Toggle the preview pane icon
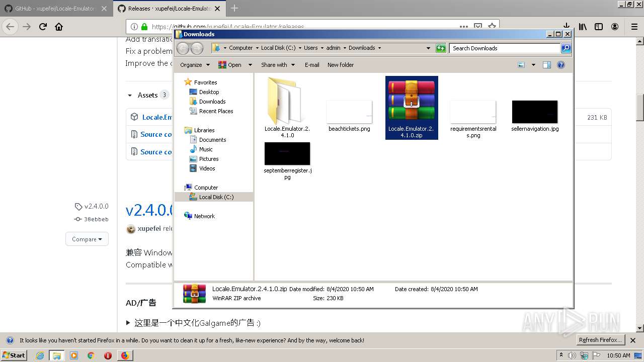This screenshot has height=362, width=644. [547, 65]
